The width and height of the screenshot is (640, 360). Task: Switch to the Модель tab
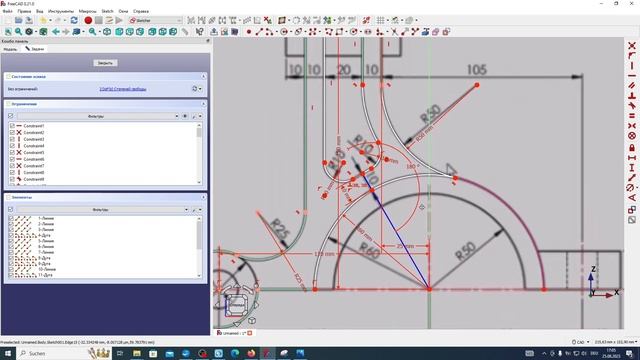[x=10, y=49]
